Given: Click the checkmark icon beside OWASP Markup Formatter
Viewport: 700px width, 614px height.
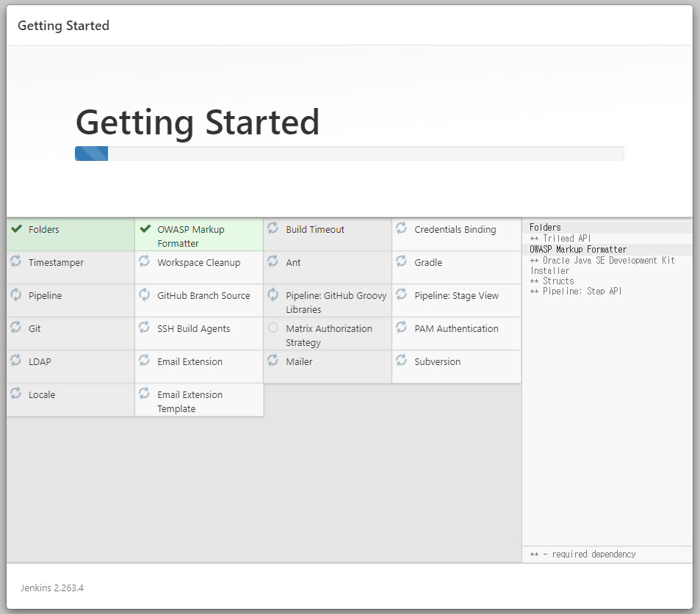Looking at the screenshot, I should coord(145,229).
